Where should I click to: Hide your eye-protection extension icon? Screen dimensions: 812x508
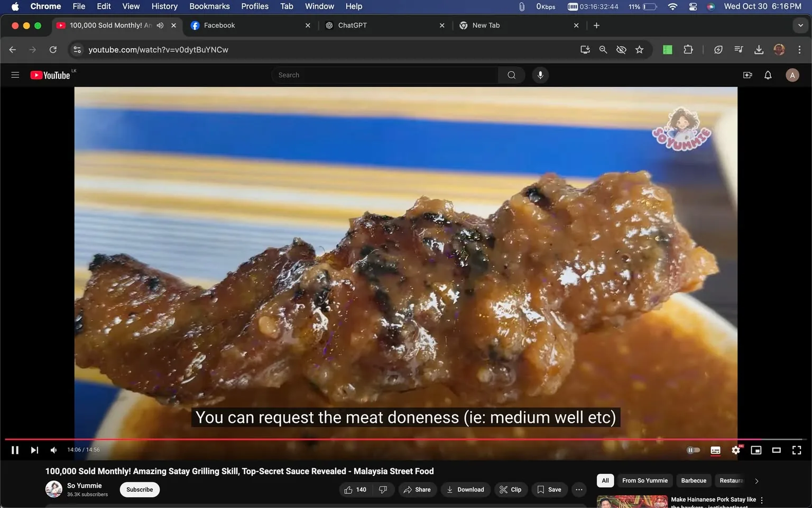[x=621, y=49]
